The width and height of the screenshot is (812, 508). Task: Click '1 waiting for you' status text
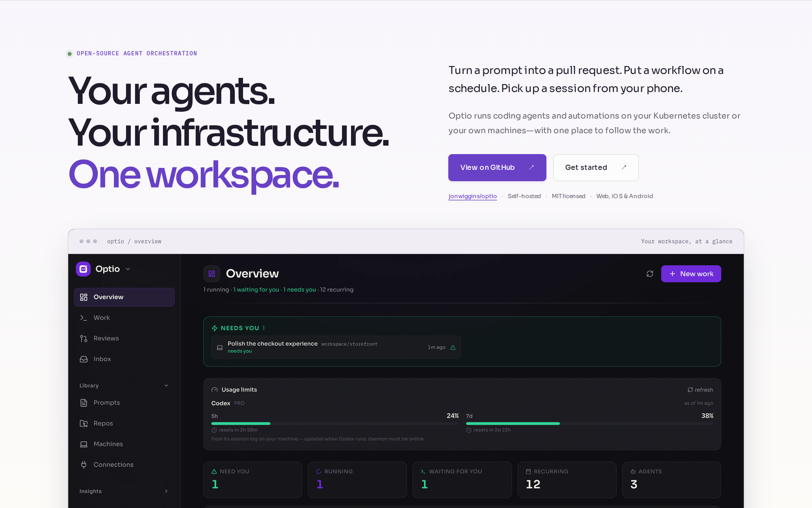tap(256, 290)
